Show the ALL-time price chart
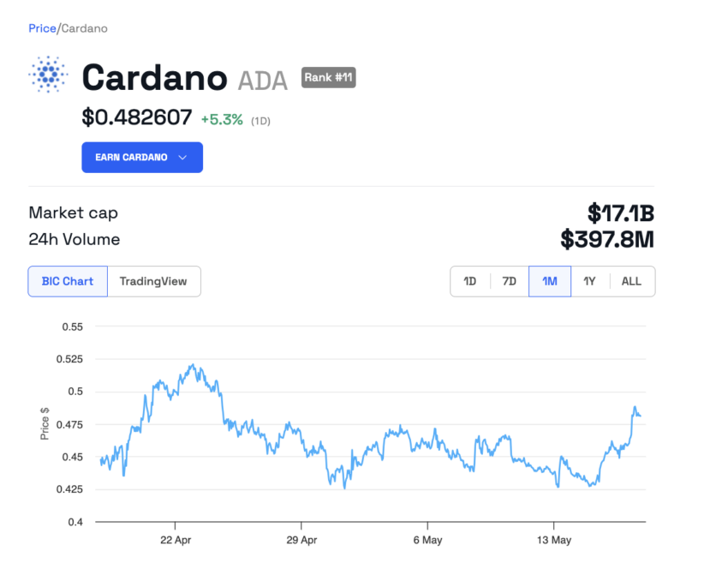 pyautogui.click(x=630, y=281)
